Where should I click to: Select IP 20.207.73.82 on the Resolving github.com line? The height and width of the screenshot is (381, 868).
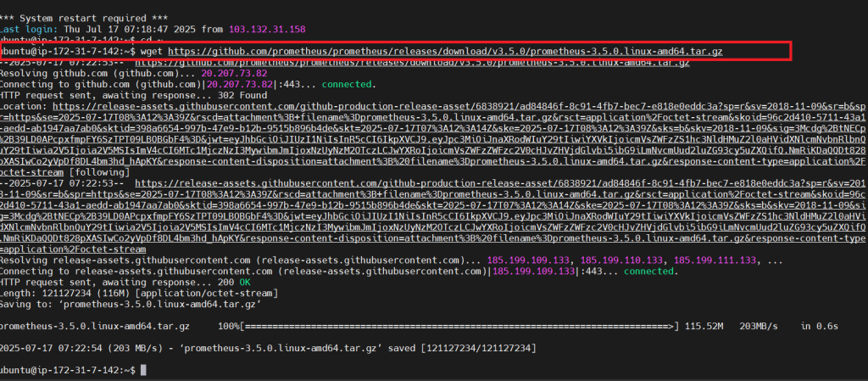pyautogui.click(x=234, y=73)
